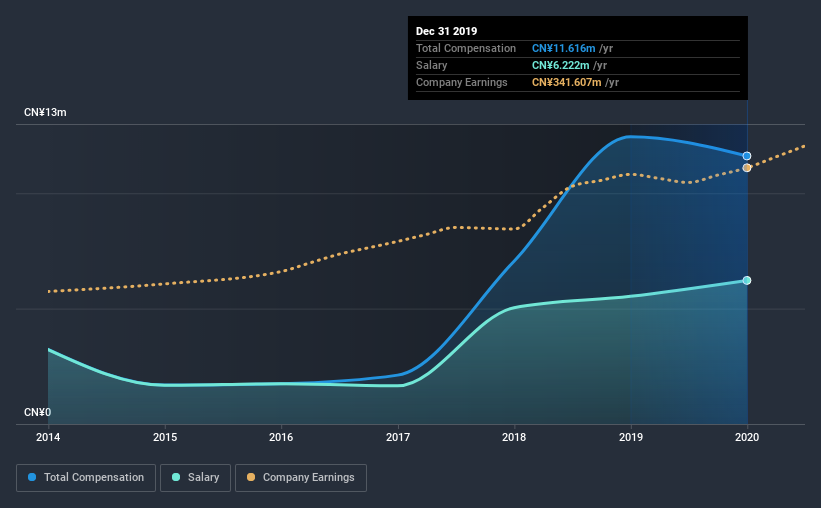Click the CN¥0 y-axis label

tap(38, 413)
